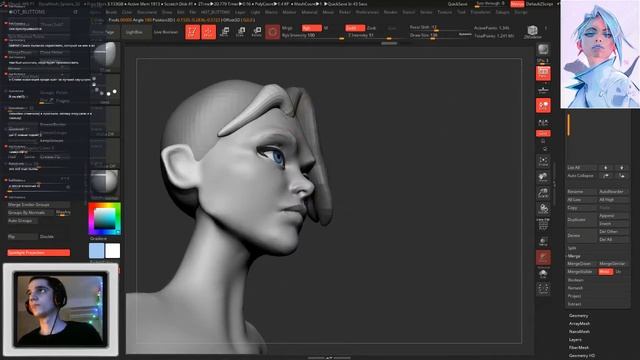Select the Rotate transform icon in top toolbar
Screen dimensions: 640x360
click(256, 32)
